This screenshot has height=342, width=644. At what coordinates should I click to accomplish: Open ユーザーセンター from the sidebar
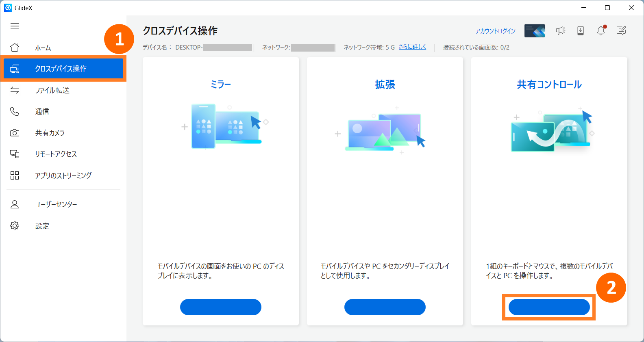point(56,204)
